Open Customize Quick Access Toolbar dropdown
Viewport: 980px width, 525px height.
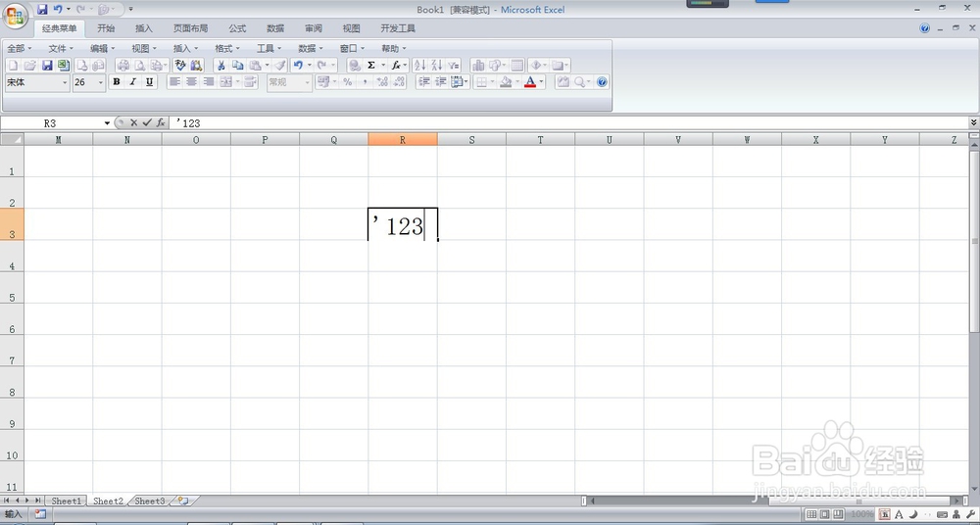tap(130, 10)
